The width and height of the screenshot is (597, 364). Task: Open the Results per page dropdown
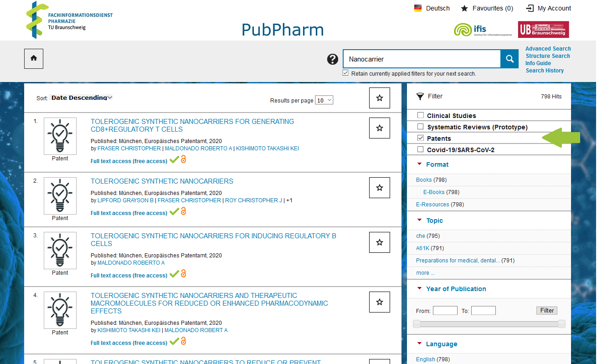click(324, 100)
